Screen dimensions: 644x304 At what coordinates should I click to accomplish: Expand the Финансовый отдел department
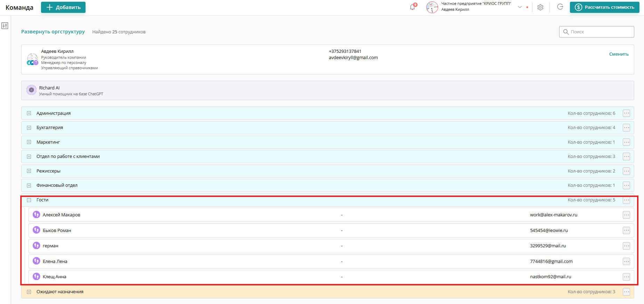pyautogui.click(x=29, y=185)
